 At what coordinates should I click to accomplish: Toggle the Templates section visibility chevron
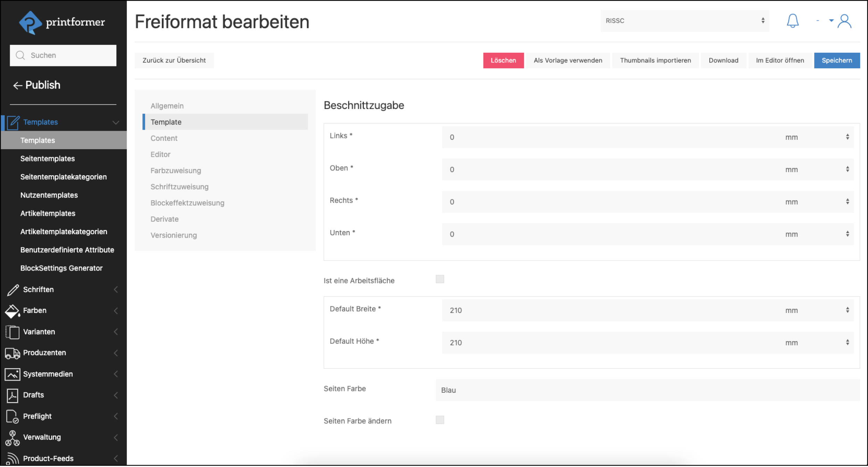pyautogui.click(x=116, y=122)
